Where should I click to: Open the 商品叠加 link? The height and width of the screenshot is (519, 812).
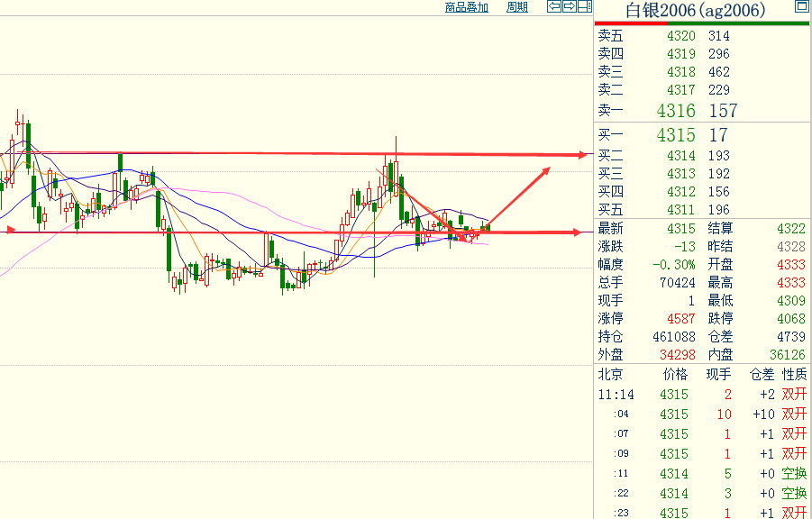pyautogui.click(x=466, y=7)
